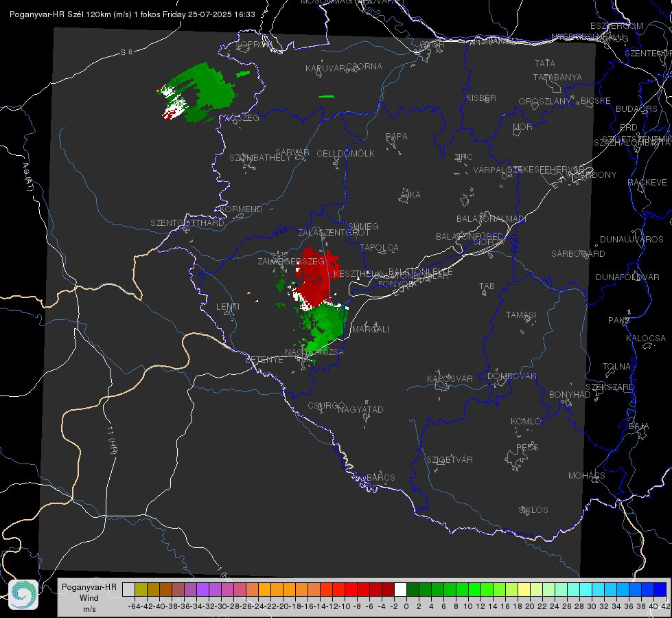The width and height of the screenshot is (672, 618).
Task: Click the TATABANYA city label
Action: click(x=557, y=77)
